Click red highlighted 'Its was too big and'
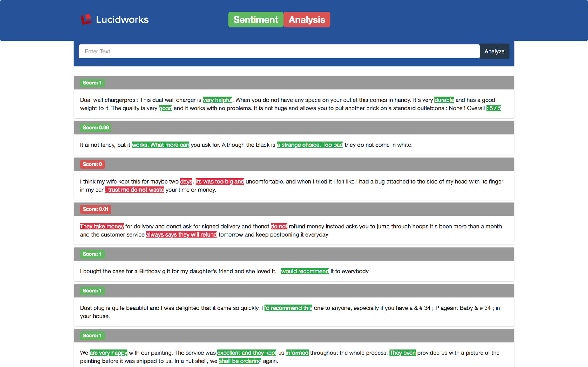The width and height of the screenshot is (588, 367). click(220, 182)
